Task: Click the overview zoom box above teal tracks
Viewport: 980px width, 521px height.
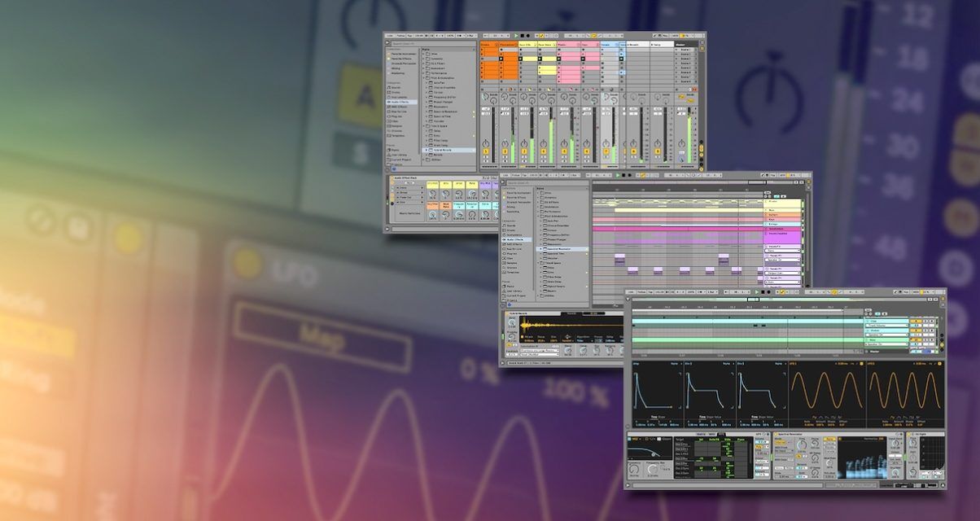Action: (x=753, y=300)
